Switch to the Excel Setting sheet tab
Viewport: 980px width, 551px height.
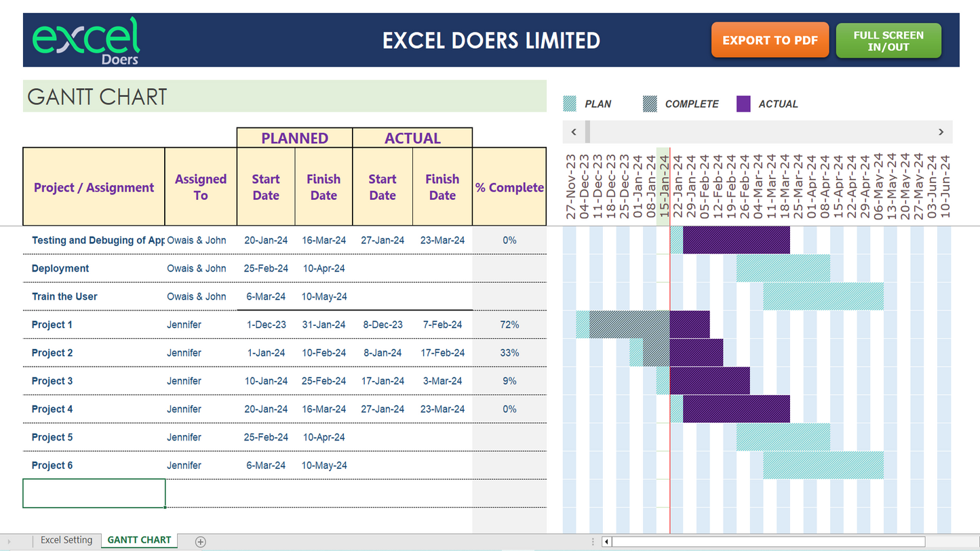coord(66,540)
